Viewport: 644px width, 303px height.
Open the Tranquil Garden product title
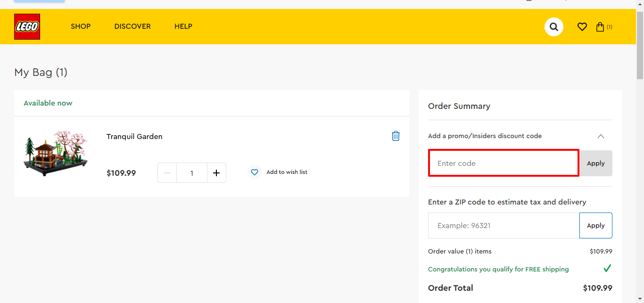(x=134, y=137)
